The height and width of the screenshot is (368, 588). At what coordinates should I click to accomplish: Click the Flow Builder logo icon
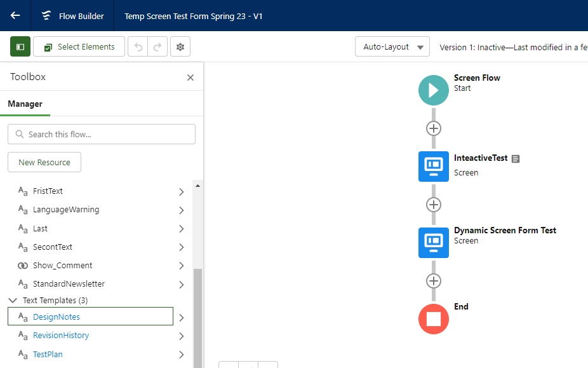pos(46,15)
